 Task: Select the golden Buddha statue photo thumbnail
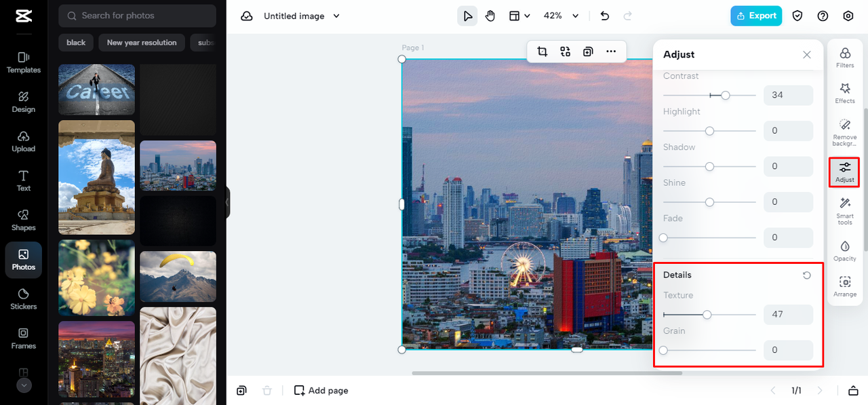(x=96, y=178)
